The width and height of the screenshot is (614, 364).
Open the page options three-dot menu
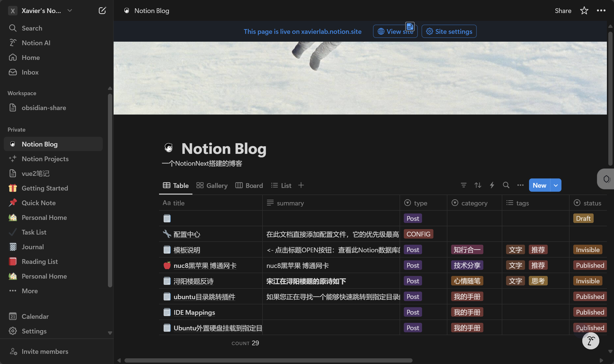601,11
